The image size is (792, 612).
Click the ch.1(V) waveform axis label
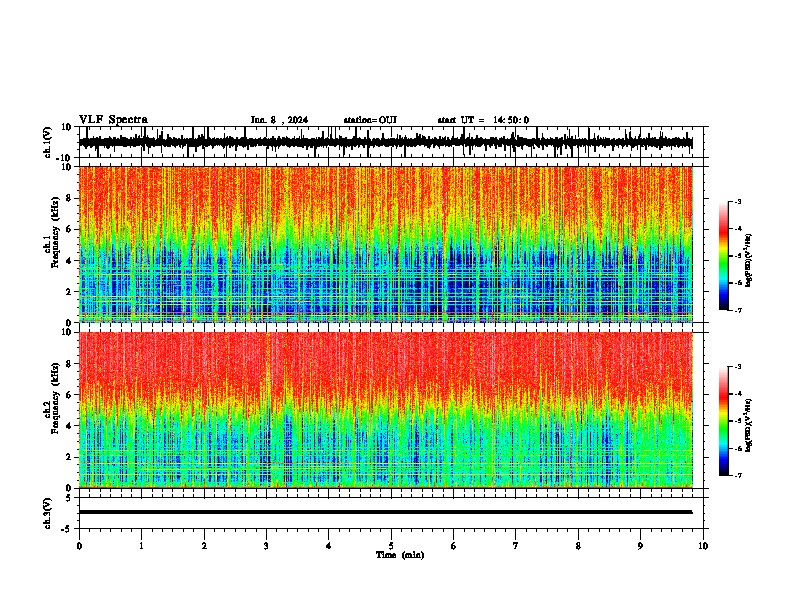click(x=48, y=142)
